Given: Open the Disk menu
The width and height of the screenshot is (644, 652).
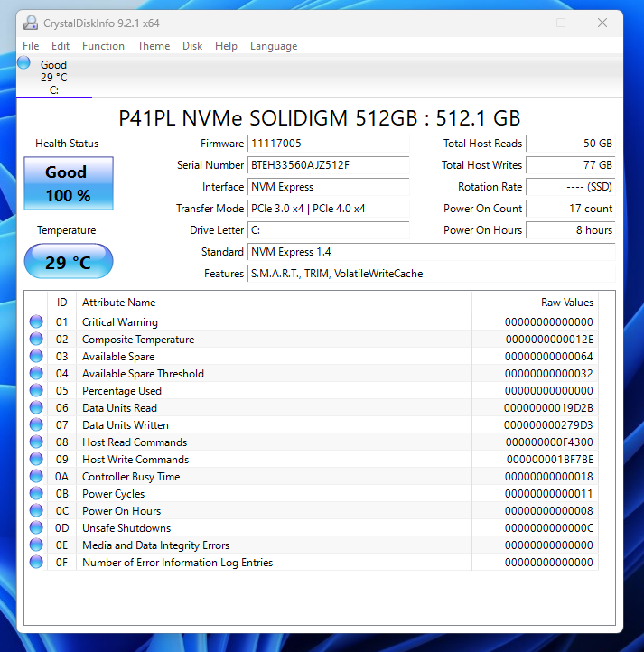Looking at the screenshot, I should pos(192,46).
